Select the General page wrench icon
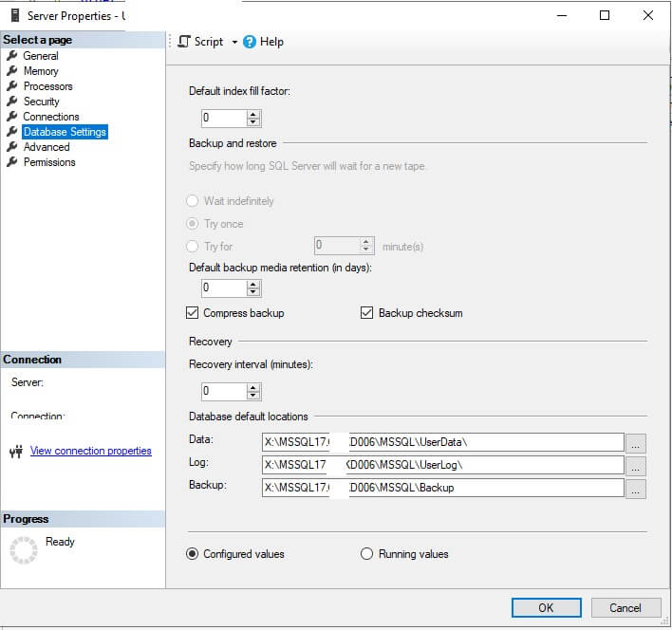The width and height of the screenshot is (672, 630). (x=12, y=56)
